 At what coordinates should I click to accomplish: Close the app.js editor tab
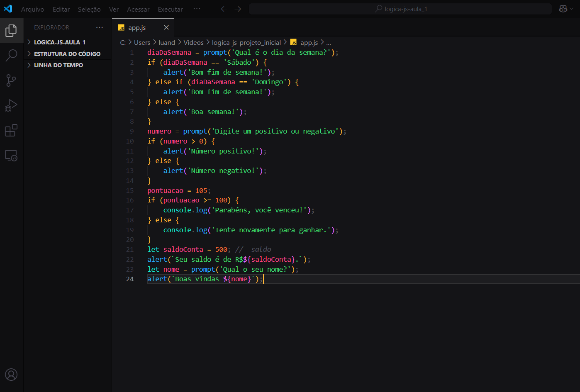point(166,27)
